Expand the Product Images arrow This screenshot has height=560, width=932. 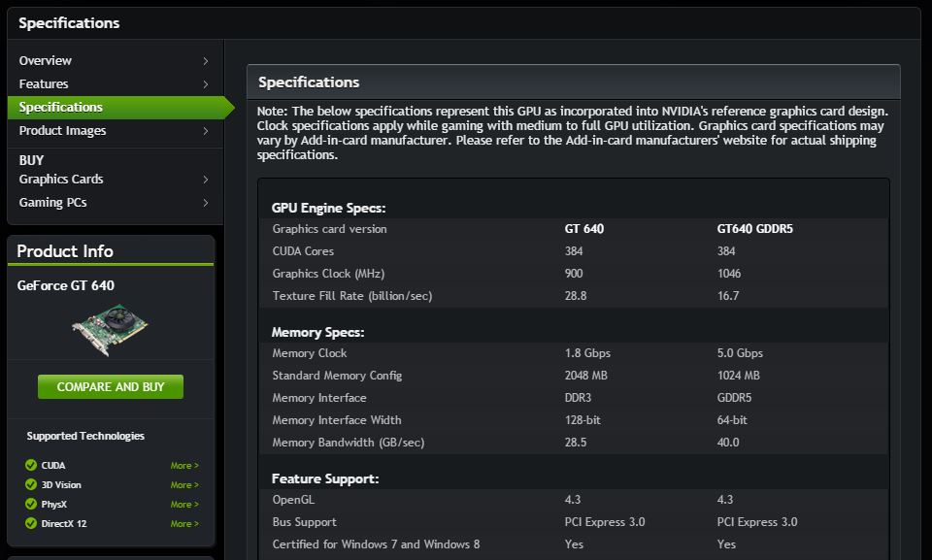[206, 131]
